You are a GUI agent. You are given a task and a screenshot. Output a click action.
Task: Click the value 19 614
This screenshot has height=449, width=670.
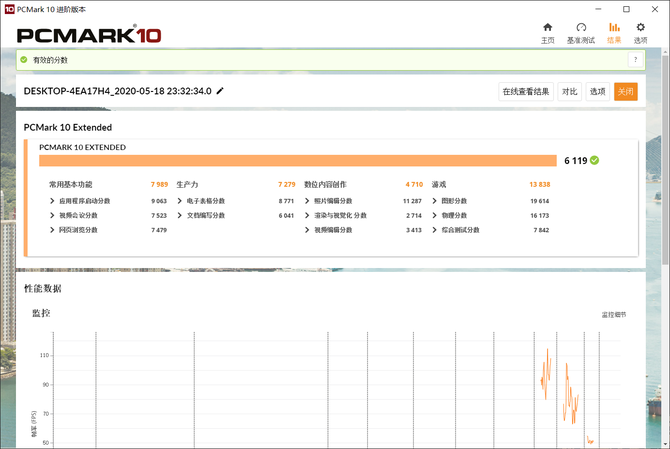[x=540, y=201]
